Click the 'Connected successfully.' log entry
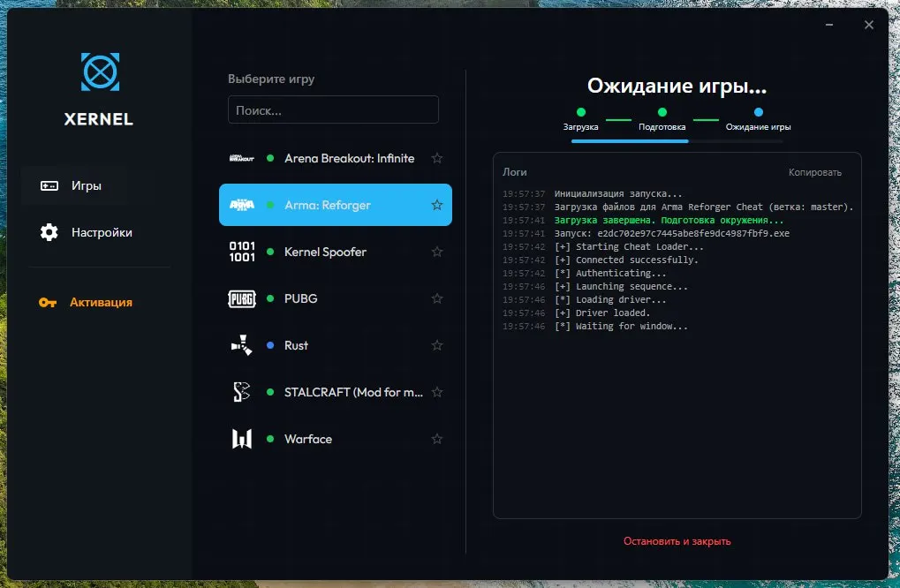The image size is (900, 588). tap(626, 260)
